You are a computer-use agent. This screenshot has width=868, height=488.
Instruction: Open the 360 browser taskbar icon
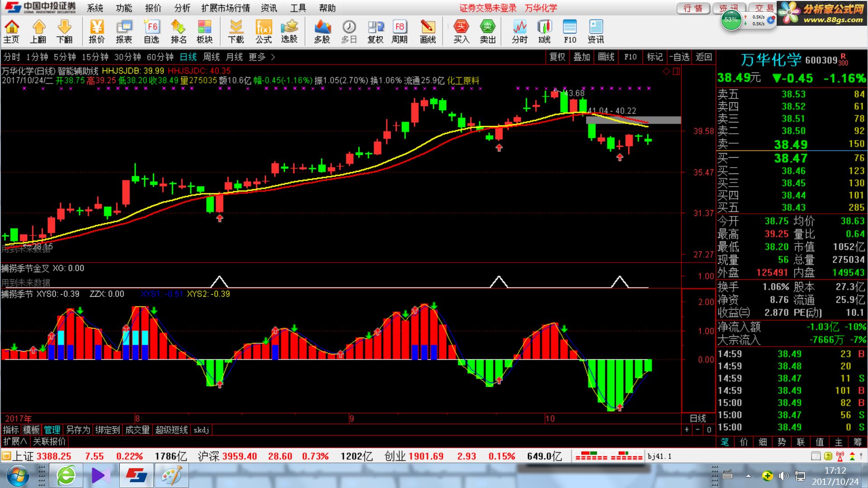[66, 476]
